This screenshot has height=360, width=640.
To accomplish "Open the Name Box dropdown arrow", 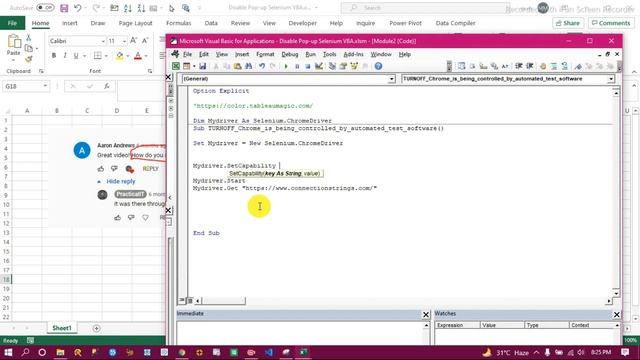I will (x=45, y=86).
